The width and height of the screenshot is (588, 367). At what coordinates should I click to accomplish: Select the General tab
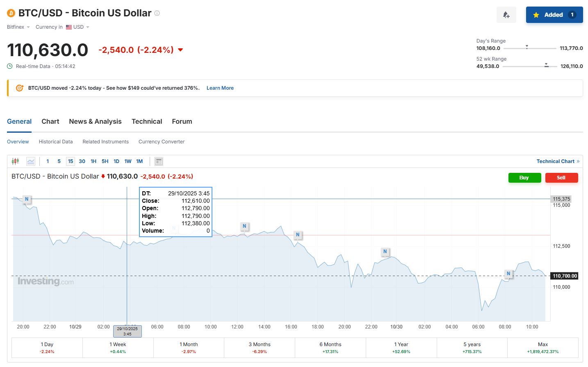click(x=19, y=122)
